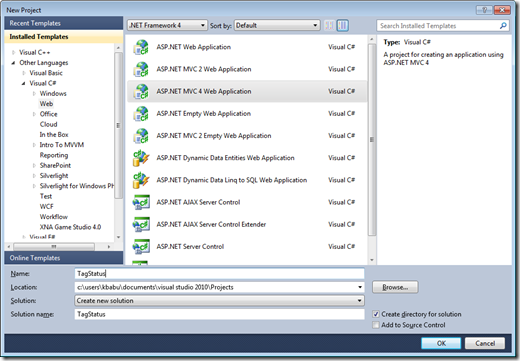Screen dimensions: 520x361
Task: Click the search magnifier icon
Action: click(x=503, y=26)
